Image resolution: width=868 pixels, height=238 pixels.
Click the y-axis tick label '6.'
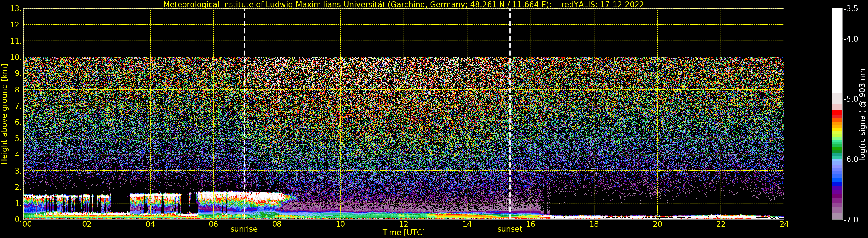point(18,122)
